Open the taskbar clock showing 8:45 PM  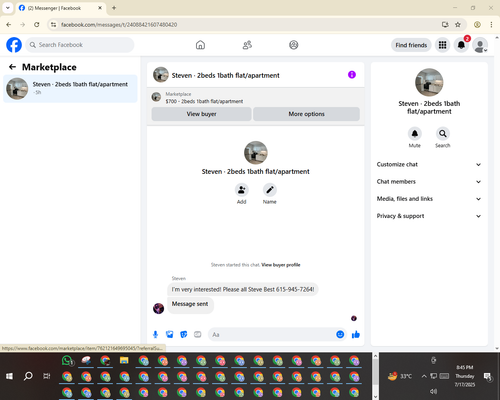(x=465, y=376)
